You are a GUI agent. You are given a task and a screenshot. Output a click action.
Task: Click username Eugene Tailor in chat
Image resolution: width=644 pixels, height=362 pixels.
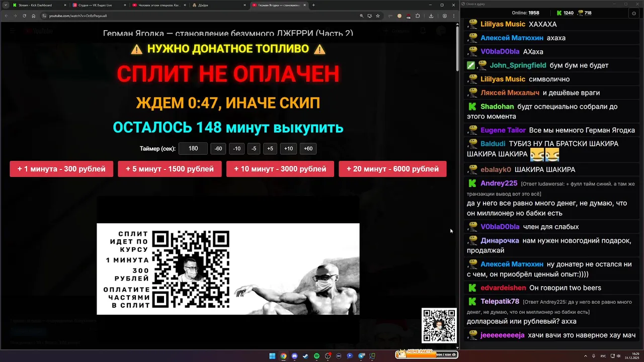[x=503, y=130]
